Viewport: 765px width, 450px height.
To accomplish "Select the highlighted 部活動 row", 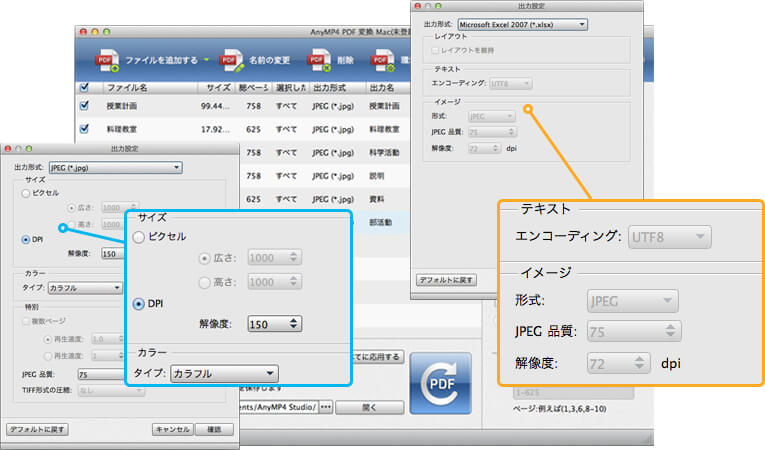I will (x=381, y=223).
